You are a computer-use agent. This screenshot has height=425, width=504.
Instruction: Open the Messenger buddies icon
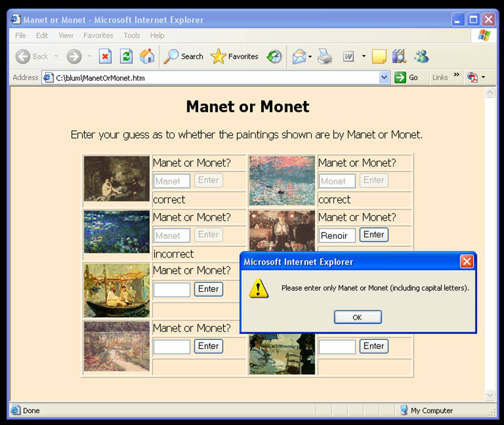pos(421,56)
